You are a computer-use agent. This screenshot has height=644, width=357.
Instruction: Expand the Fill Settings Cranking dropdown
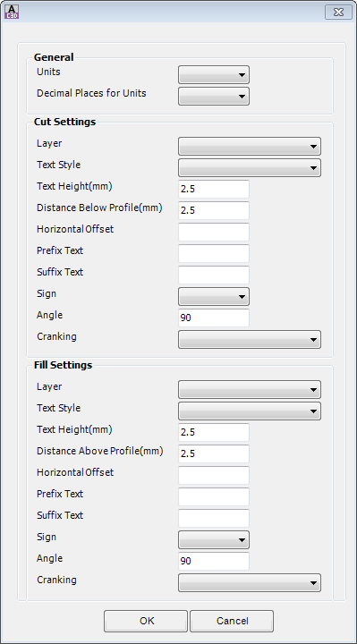point(250,582)
